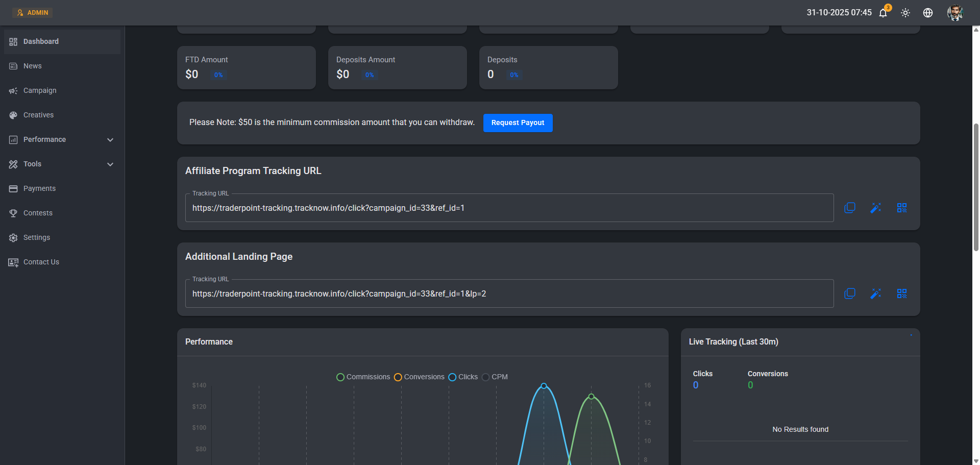Enable CPM series in chart legend
The height and width of the screenshot is (465, 980).
(495, 377)
